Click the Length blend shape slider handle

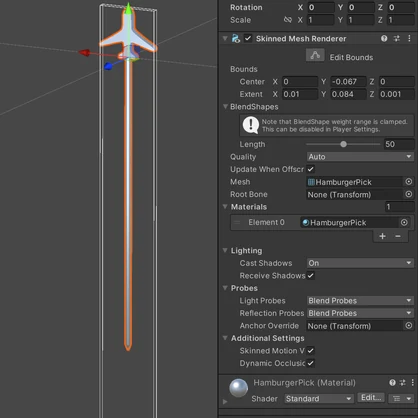coord(343,144)
